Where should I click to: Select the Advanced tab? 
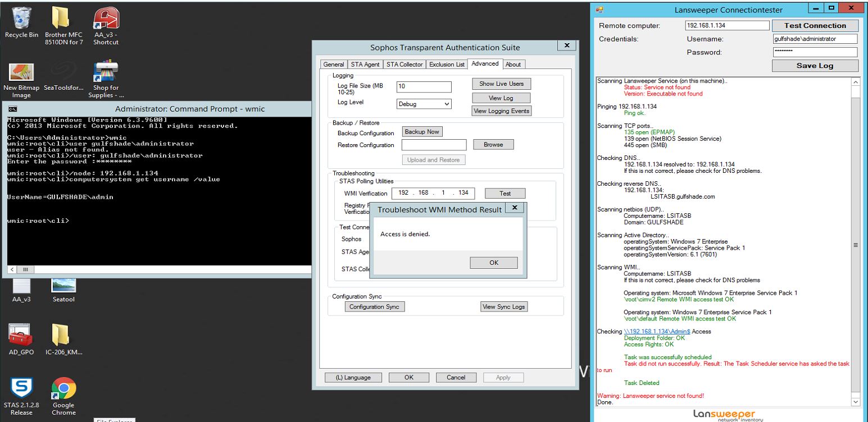tap(485, 63)
